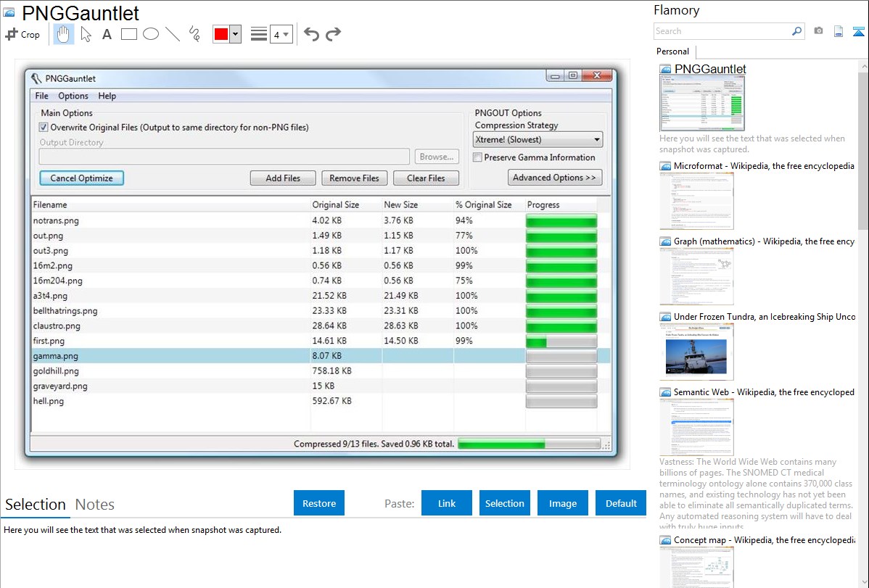Viewport: 869px width, 588px height.
Task: Click the document icon beside the camera
Action: click(839, 31)
